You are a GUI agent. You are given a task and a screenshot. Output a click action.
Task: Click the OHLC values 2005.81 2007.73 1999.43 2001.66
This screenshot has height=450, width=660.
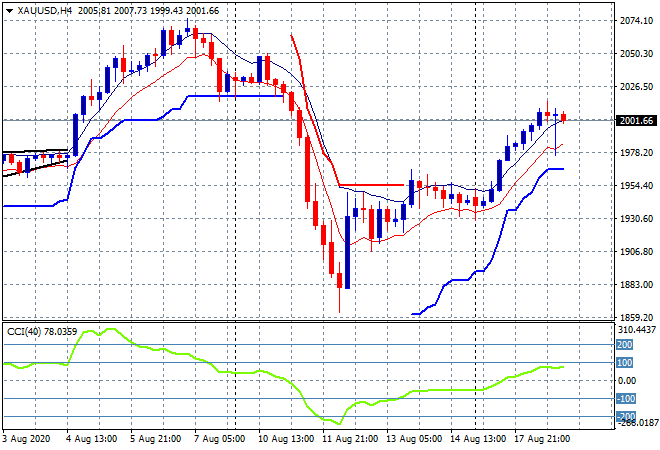coord(149,11)
